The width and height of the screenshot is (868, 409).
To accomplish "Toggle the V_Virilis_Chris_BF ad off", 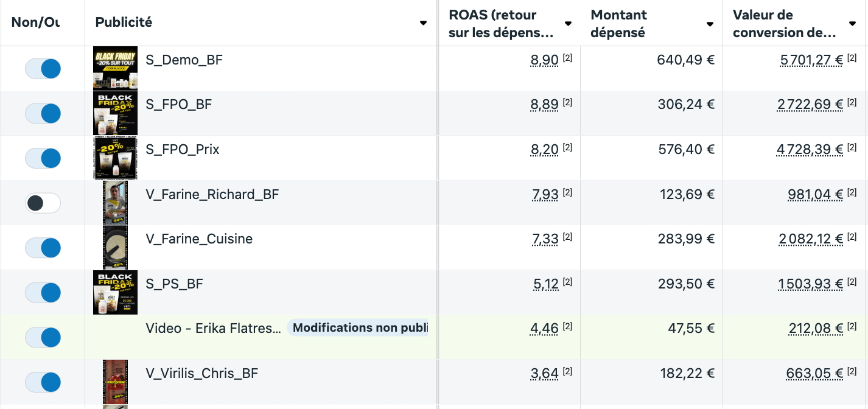I will point(43,382).
